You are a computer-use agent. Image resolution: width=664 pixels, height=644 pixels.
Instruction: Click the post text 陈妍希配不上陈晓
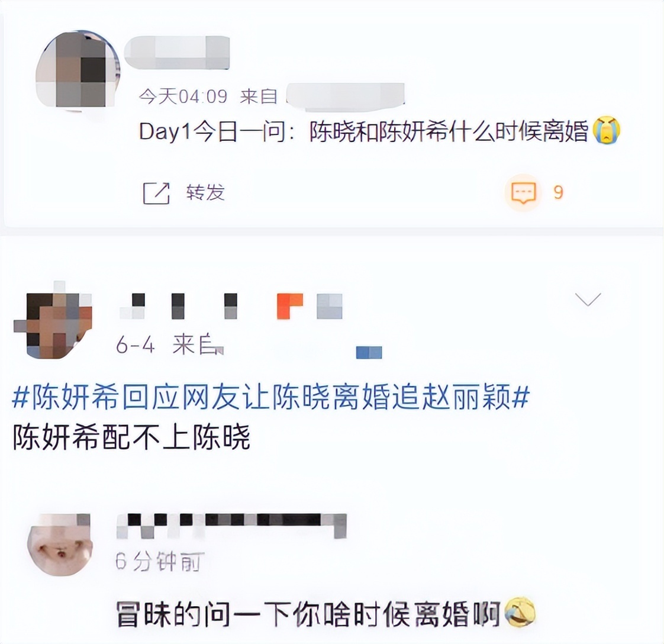132,437
